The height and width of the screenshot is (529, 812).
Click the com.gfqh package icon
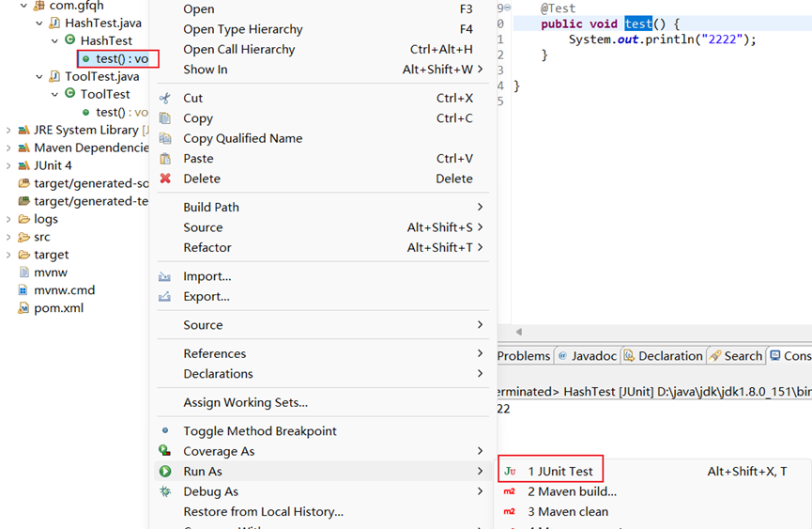[x=38, y=6]
